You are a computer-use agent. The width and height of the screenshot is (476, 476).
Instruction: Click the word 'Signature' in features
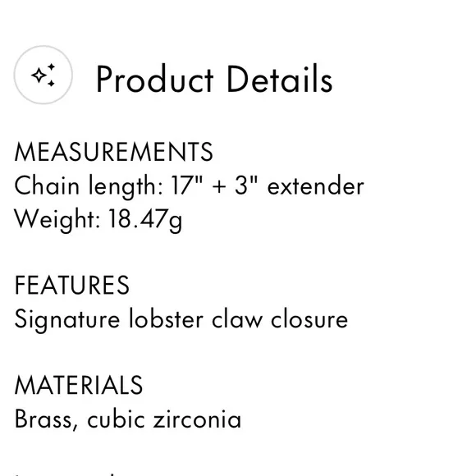coord(67,321)
